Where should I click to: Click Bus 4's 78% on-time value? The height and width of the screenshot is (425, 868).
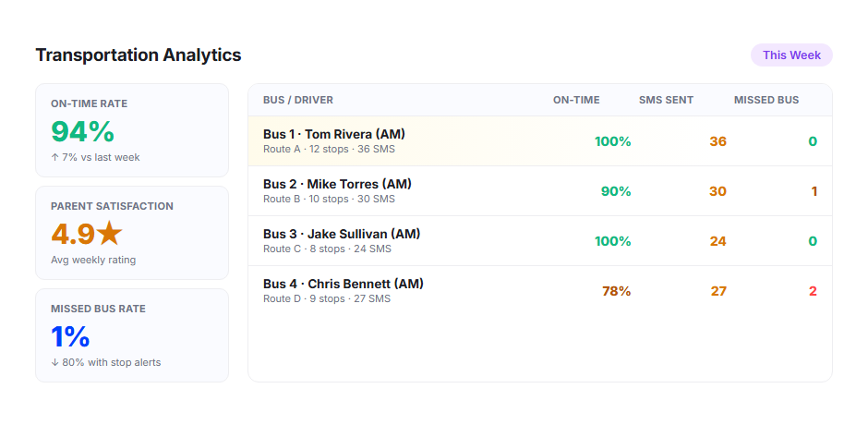pos(617,291)
